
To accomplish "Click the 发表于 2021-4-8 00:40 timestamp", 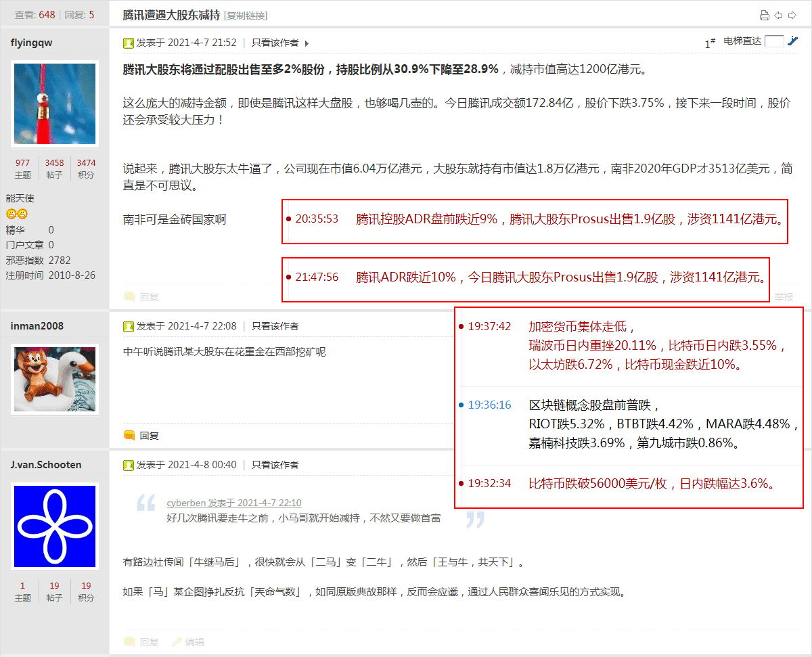I will [187, 465].
